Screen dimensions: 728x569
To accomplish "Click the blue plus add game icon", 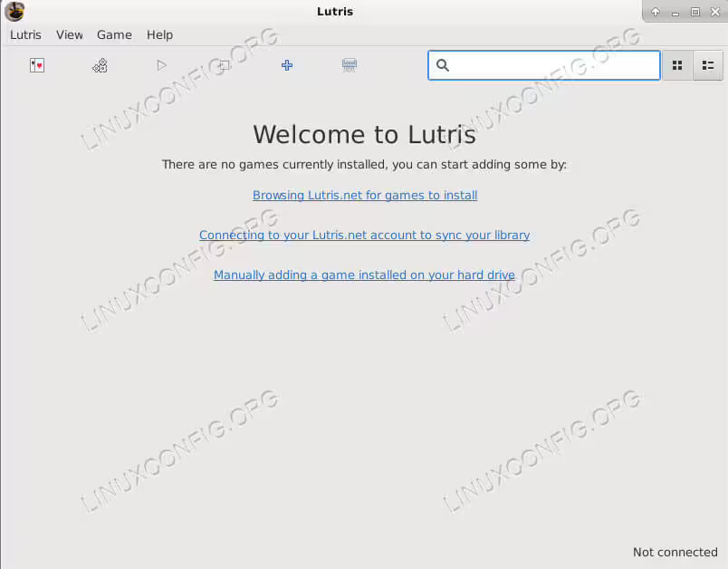I will point(287,65).
